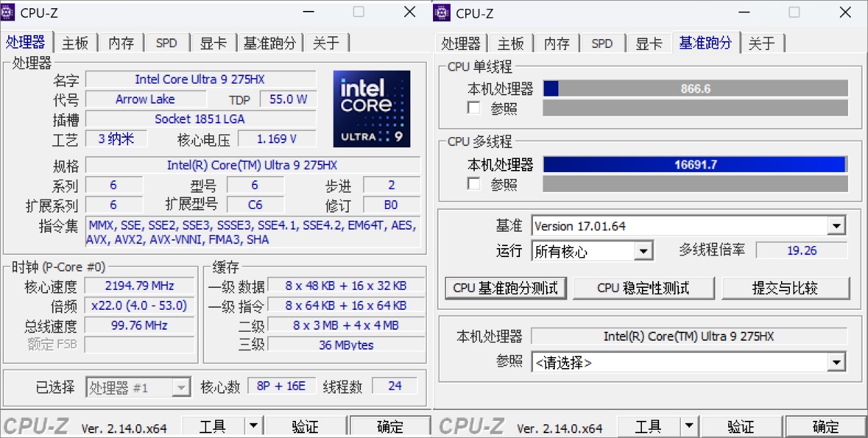
Task: Switch to SPD tab in the right window
Action: click(x=602, y=43)
